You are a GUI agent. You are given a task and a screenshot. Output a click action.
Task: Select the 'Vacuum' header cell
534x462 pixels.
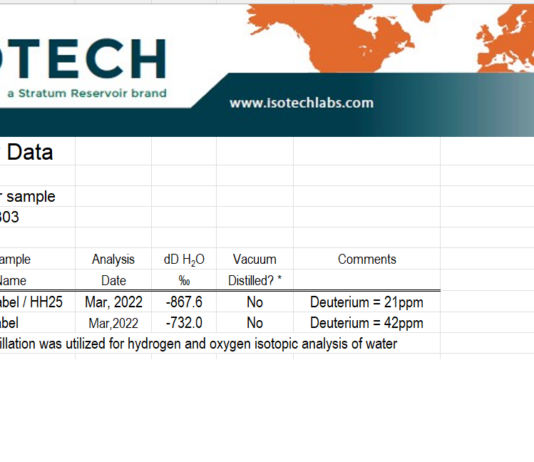tap(255, 259)
